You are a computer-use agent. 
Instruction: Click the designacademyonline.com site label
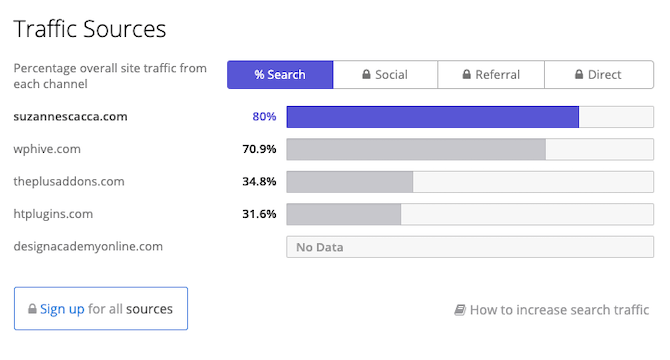pos(88,246)
